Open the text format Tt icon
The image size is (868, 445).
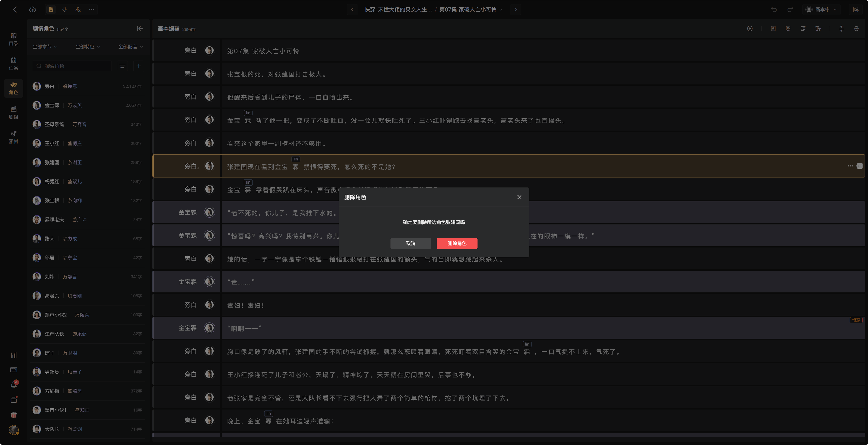(x=818, y=29)
